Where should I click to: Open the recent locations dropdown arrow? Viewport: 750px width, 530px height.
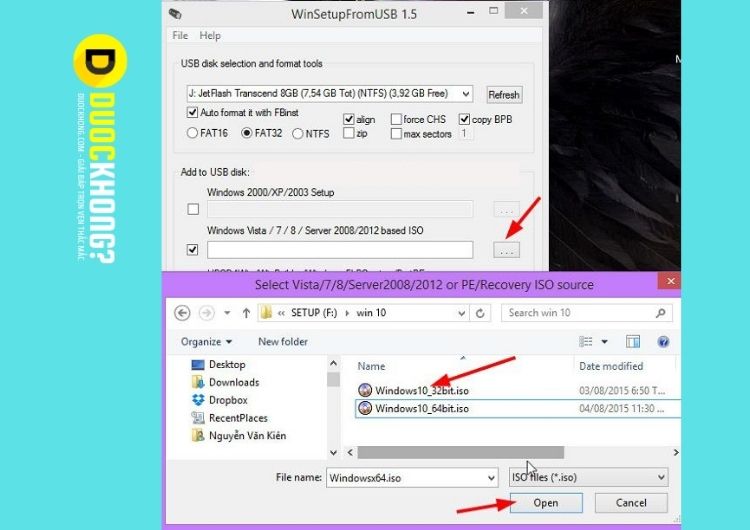(x=227, y=313)
